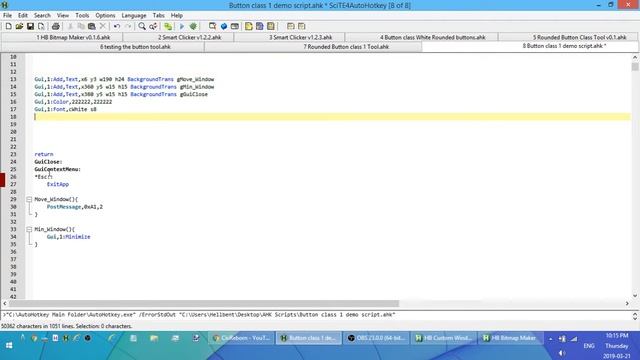
Task: Click horizontal scrollbar right arrow
Action: [x=627, y=303]
